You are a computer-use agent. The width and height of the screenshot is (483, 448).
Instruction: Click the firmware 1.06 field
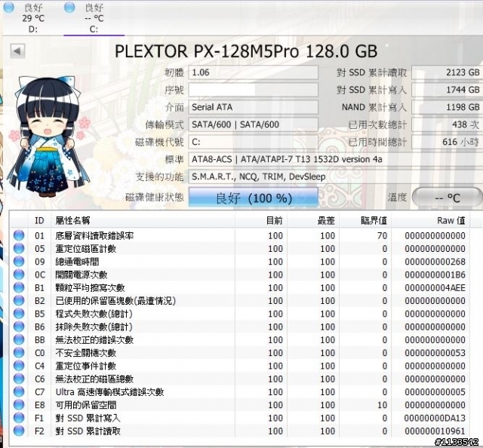(254, 72)
